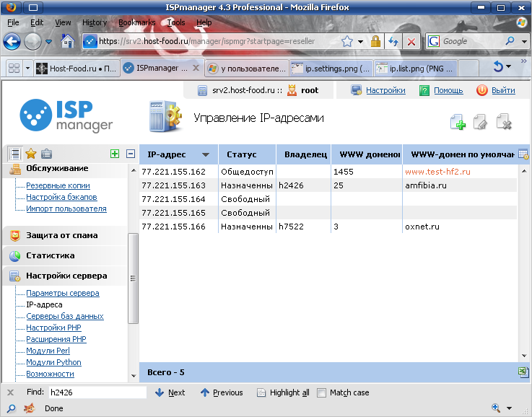
Task: Collapse all sidebar sections with the minus icon
Action: pyautogui.click(x=131, y=154)
